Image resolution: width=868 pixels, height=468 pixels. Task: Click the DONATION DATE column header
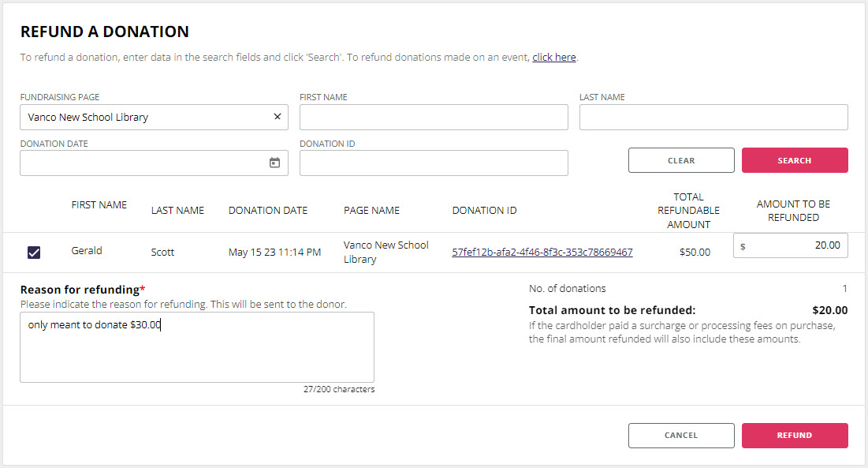click(267, 210)
